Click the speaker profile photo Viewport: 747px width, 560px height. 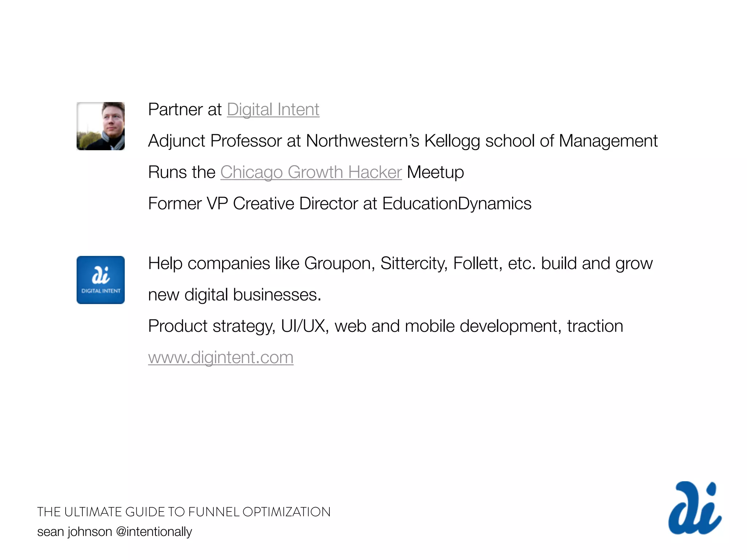pyautogui.click(x=101, y=126)
